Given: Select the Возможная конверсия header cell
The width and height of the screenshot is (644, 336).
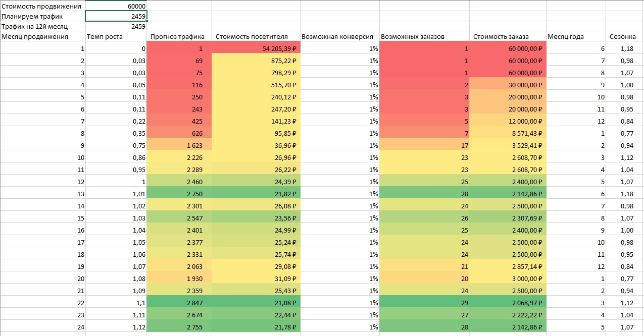Looking at the screenshot, I should 339,36.
